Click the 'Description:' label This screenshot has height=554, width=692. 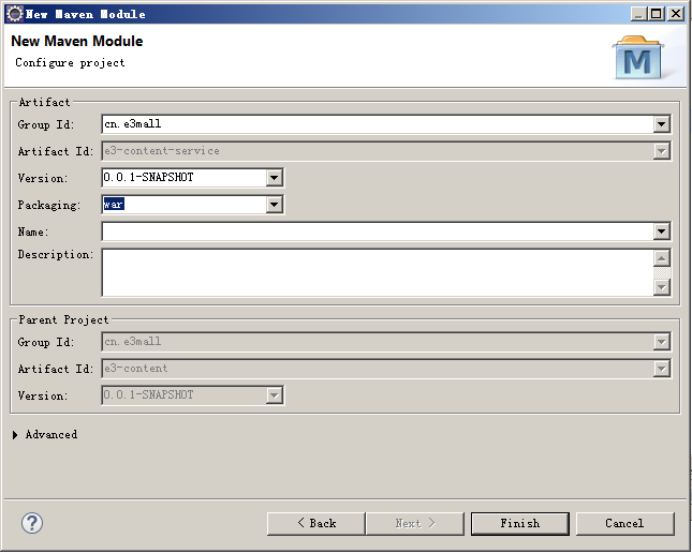(x=56, y=255)
